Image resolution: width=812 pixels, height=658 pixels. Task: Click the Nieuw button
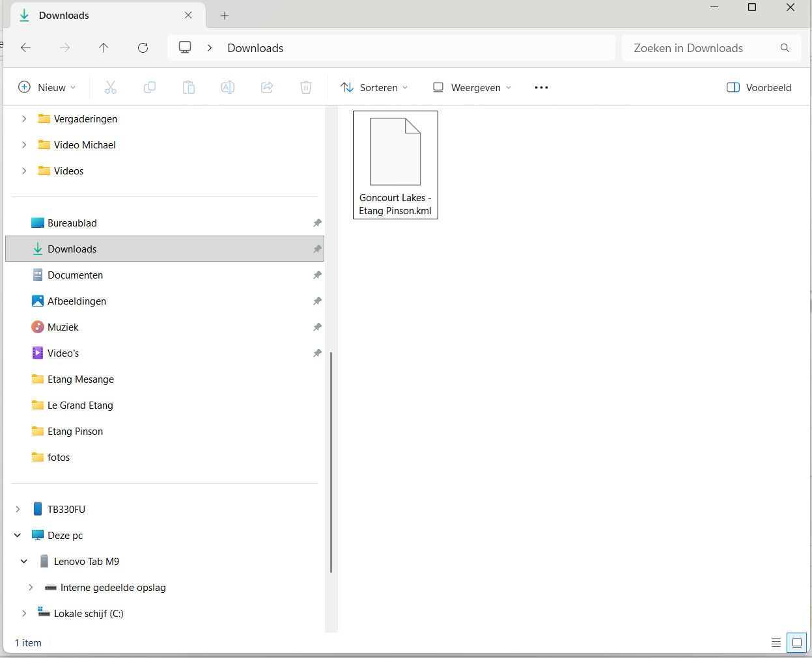47,87
